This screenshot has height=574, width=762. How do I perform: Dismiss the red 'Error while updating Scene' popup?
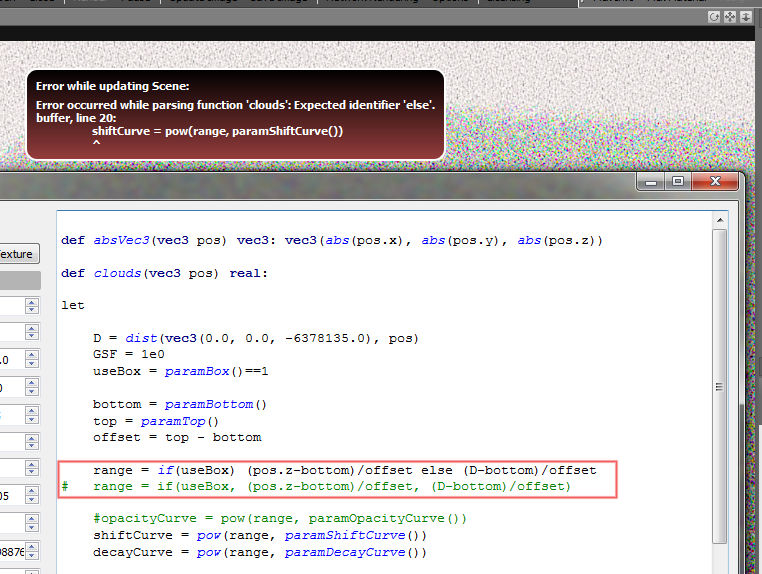point(235,113)
